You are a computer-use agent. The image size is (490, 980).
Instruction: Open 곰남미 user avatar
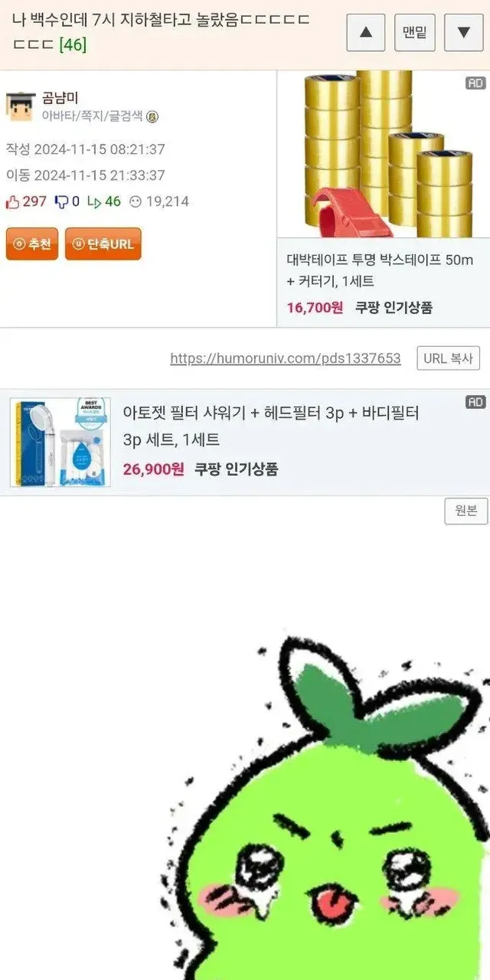pyautogui.click(x=21, y=106)
